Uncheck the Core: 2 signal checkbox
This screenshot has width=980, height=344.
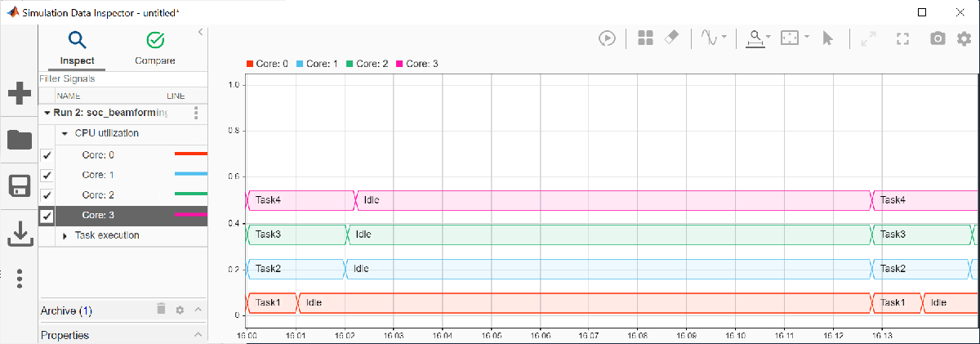[47, 196]
